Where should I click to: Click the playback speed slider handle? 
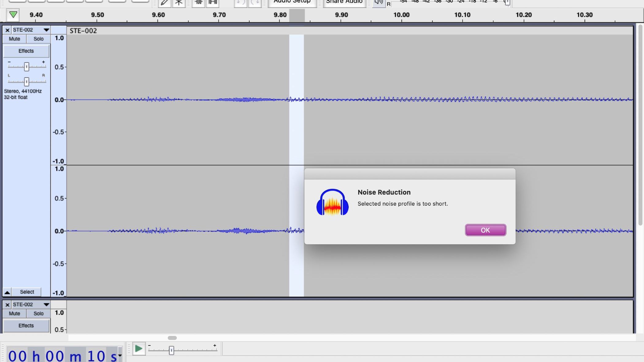tap(171, 350)
